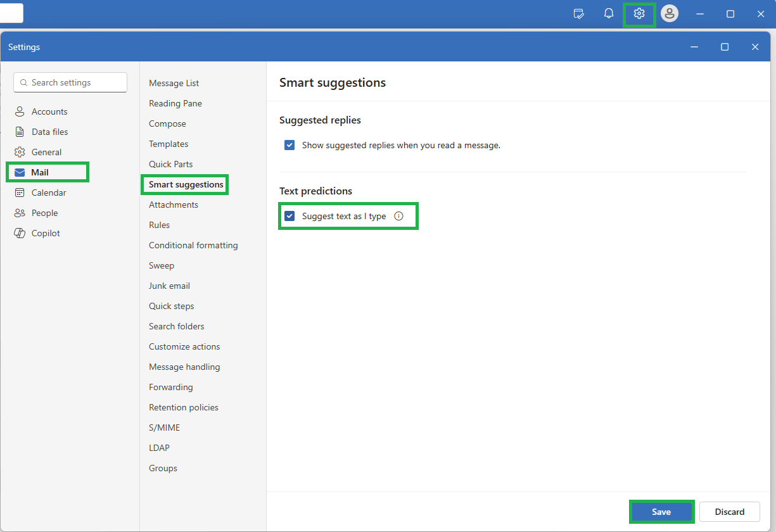The width and height of the screenshot is (776, 532).
Task: Click the Copilot icon in settings sidebar
Action: point(20,233)
